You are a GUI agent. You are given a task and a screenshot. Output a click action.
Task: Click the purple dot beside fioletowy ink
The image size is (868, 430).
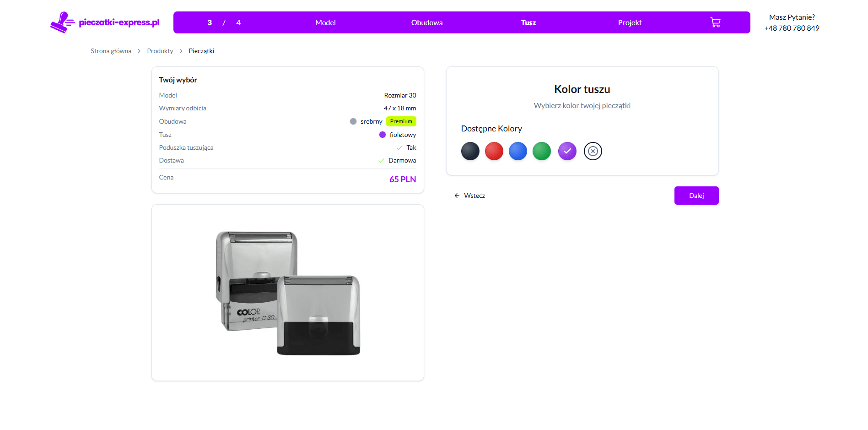tap(383, 135)
